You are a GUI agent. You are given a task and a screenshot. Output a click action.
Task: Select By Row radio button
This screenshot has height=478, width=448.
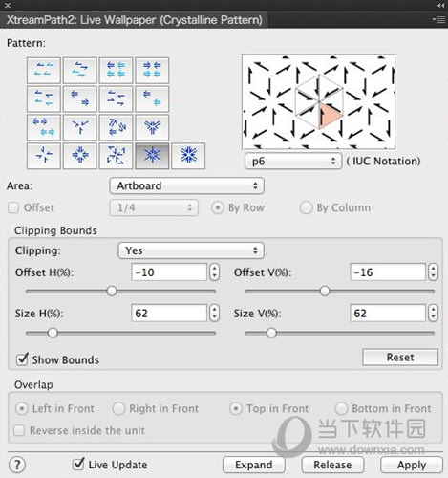(x=218, y=208)
